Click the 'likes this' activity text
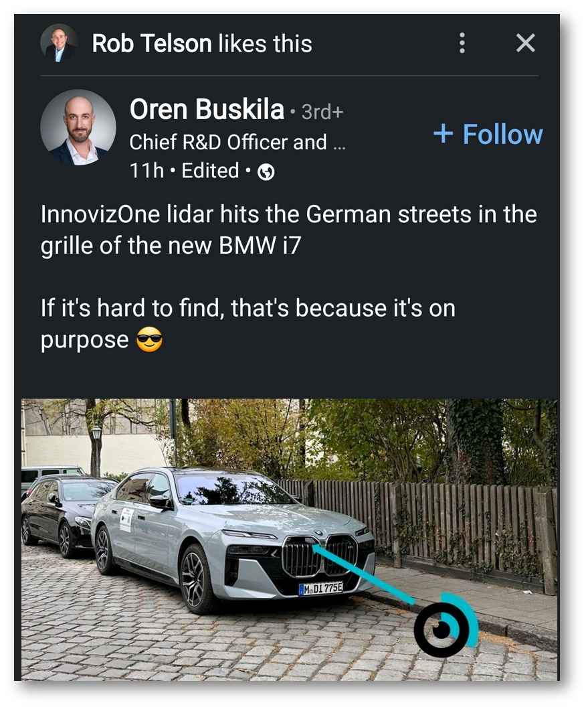Screen dimensions: 588x709 pos(266,44)
